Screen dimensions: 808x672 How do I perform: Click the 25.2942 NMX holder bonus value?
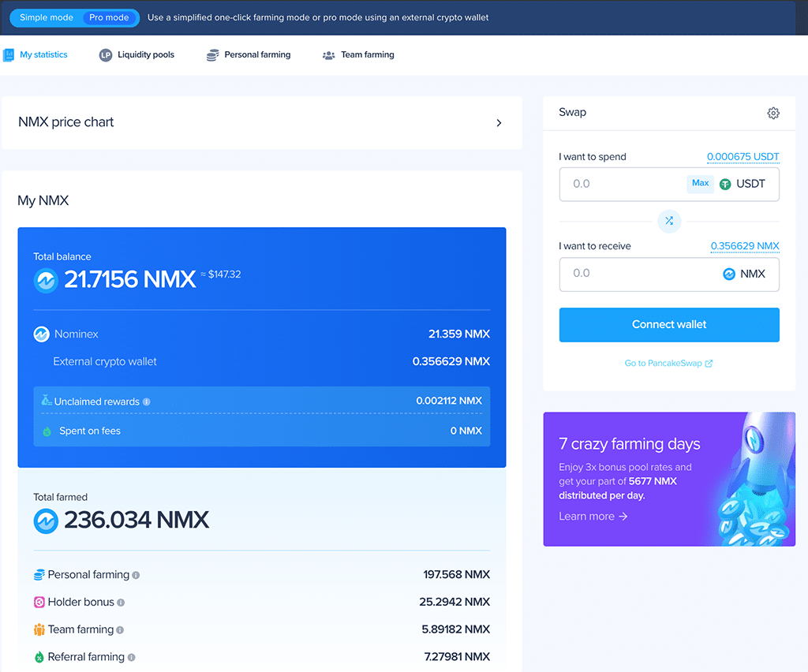pos(454,602)
